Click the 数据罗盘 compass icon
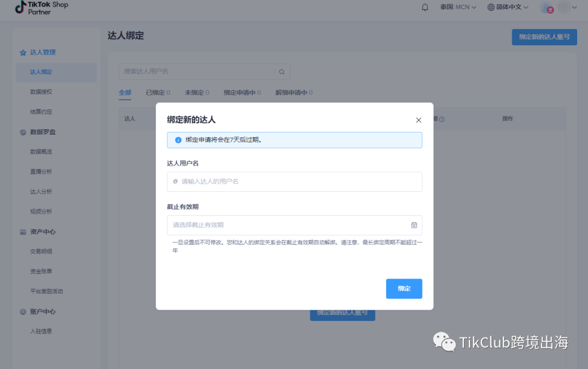The height and width of the screenshot is (369, 588). [x=23, y=132]
